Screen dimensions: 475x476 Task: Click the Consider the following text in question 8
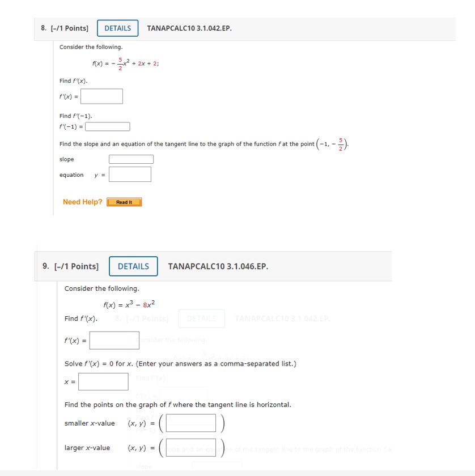click(x=90, y=46)
